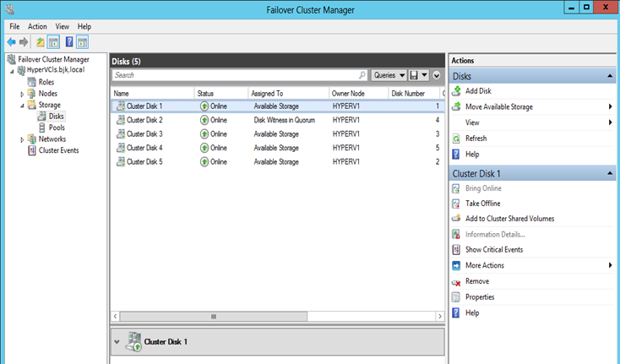
Task: Click the scrollbar left arrow
Action: (x=115, y=317)
